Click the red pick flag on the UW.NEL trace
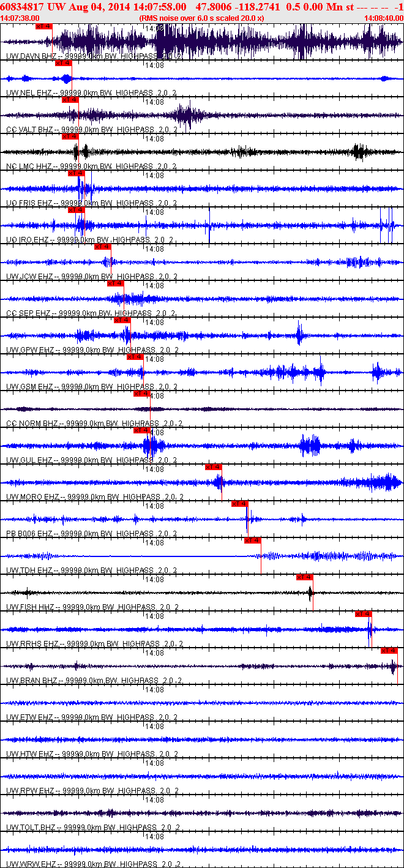The height and width of the screenshot is (868, 404). click(x=63, y=63)
